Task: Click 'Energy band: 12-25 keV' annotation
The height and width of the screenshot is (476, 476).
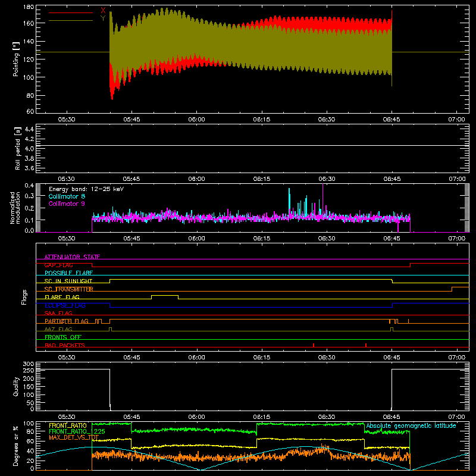Action: (86, 189)
